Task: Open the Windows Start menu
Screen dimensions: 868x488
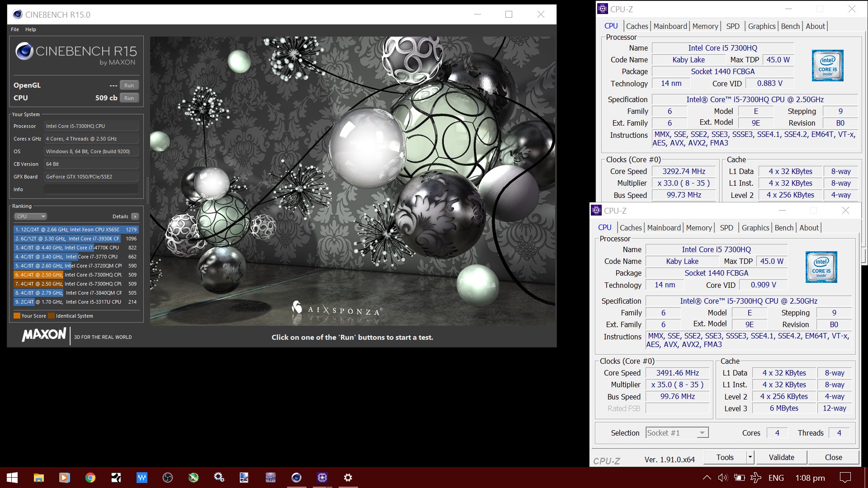Action: (x=12, y=478)
